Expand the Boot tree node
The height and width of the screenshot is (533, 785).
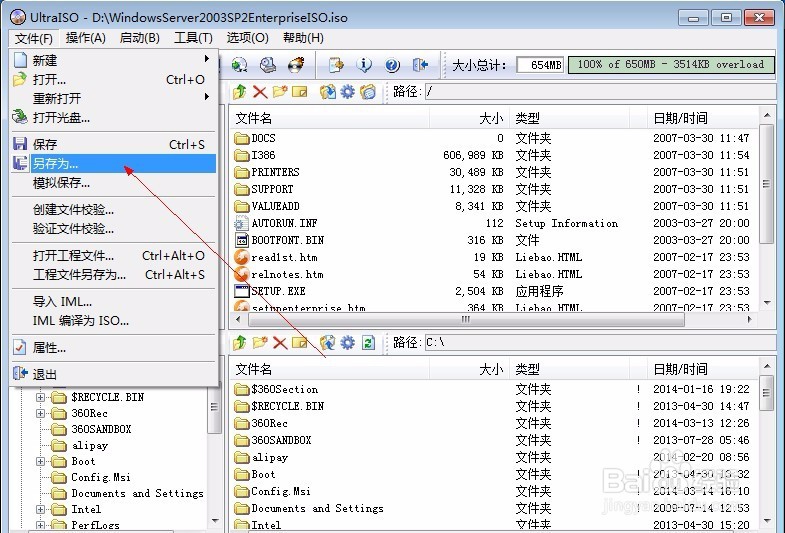click(41, 461)
